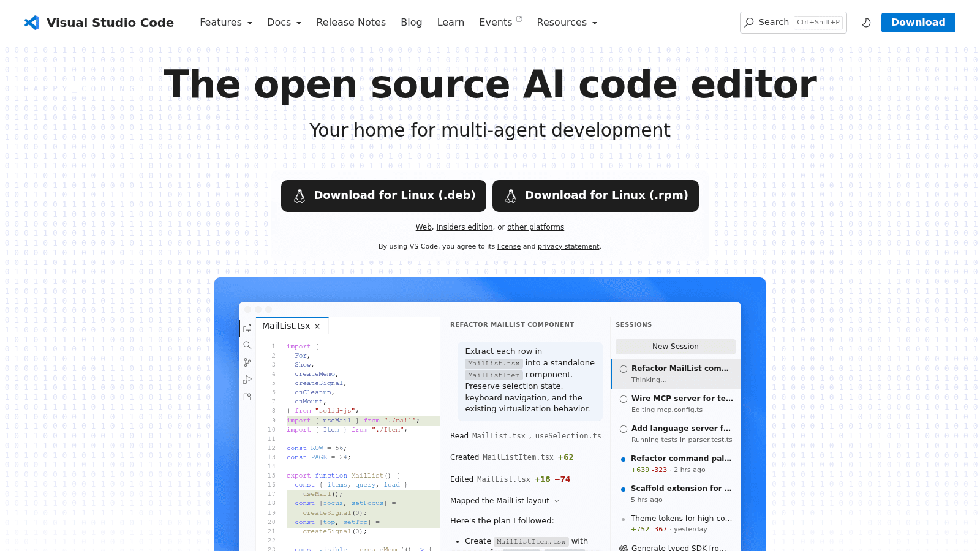Click the Ctrl+Shift+P shortcut badge
The height and width of the screenshot is (551, 980).
click(818, 23)
